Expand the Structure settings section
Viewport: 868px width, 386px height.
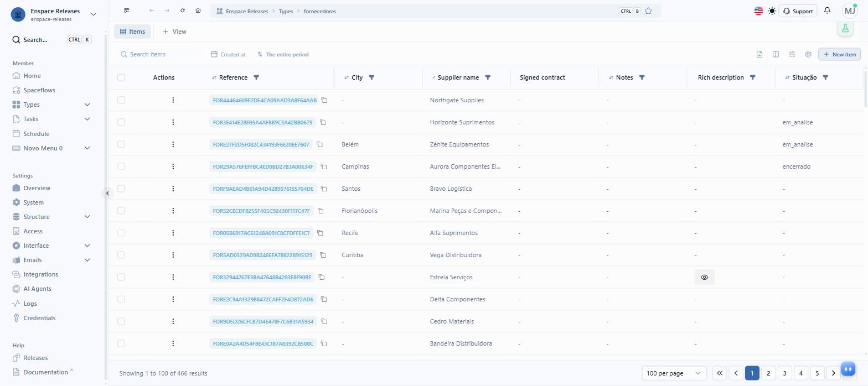click(x=87, y=217)
